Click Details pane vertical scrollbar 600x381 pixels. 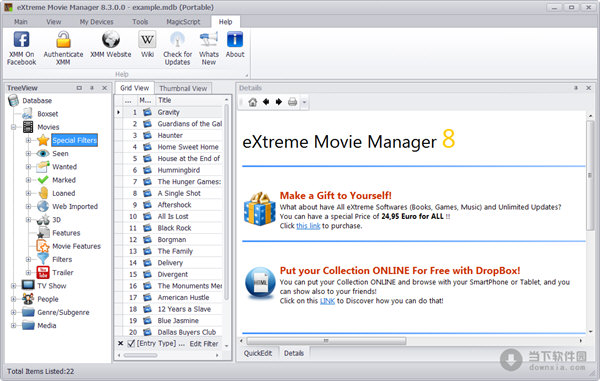(590, 176)
